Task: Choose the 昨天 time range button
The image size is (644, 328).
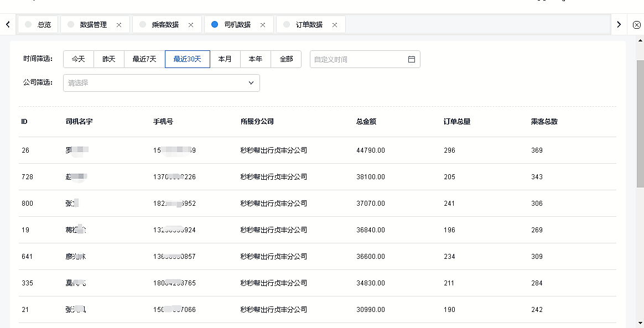Action: click(109, 59)
